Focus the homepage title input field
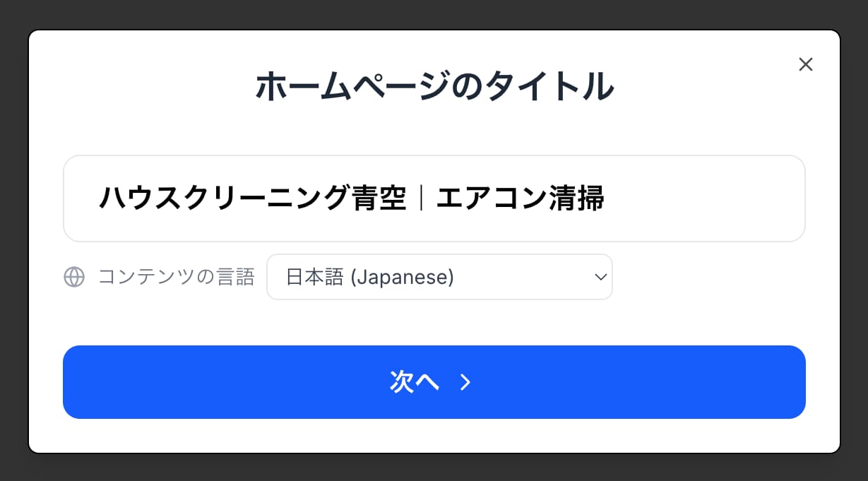The width and height of the screenshot is (868, 481). [x=434, y=198]
